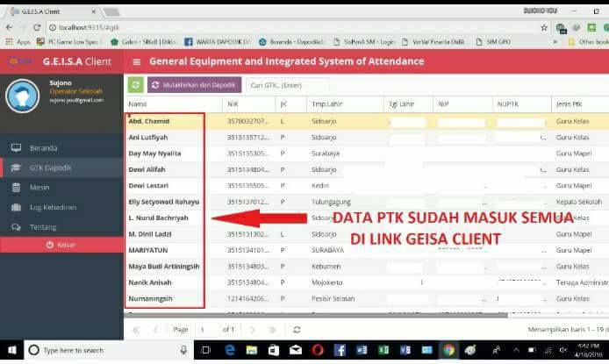Sort by the Nama column header
This screenshot has height=364, width=609.
pos(173,104)
